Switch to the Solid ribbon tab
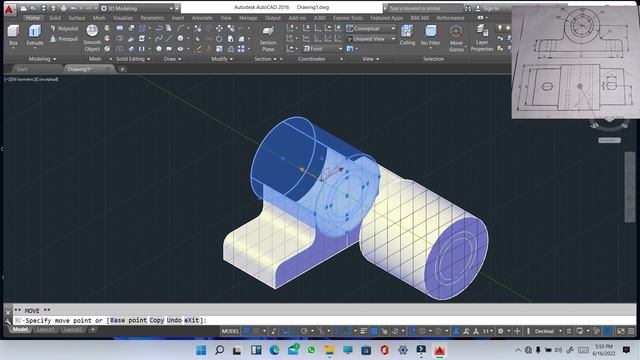The image size is (640, 360). pyautogui.click(x=55, y=18)
